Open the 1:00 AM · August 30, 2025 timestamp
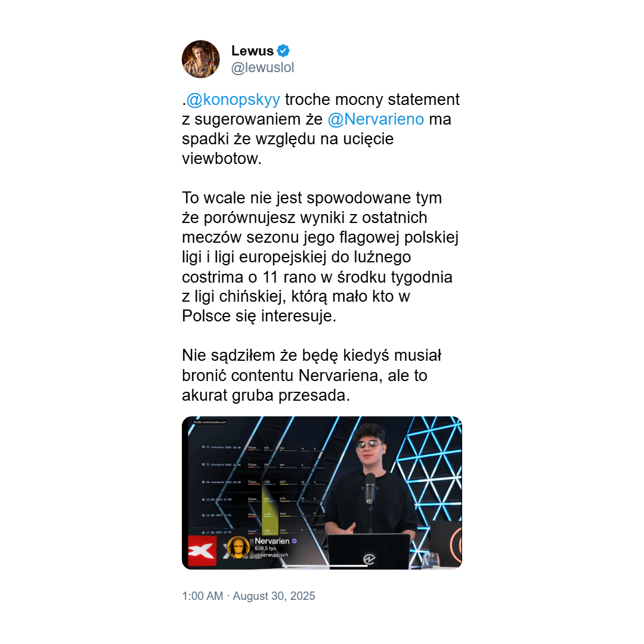 [x=249, y=596]
